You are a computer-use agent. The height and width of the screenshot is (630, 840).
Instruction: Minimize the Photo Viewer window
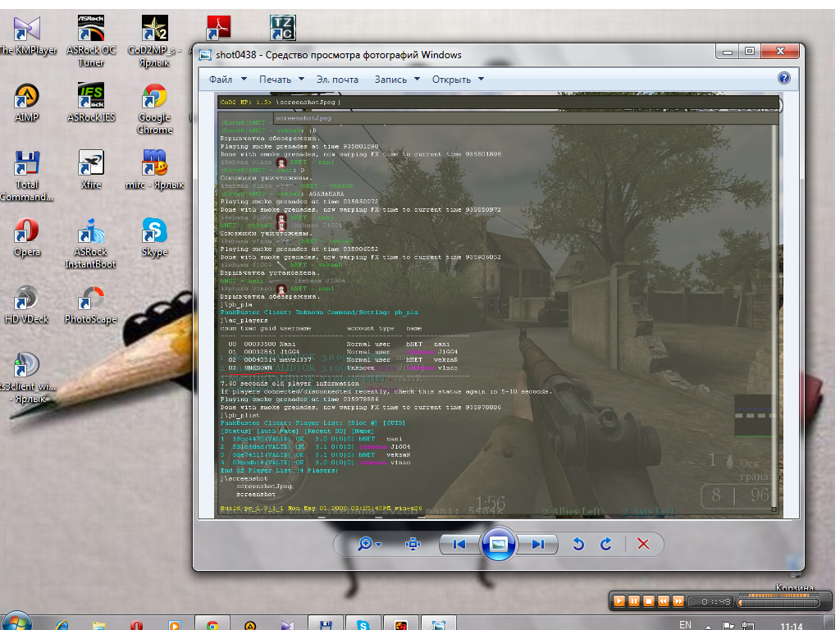[728, 52]
